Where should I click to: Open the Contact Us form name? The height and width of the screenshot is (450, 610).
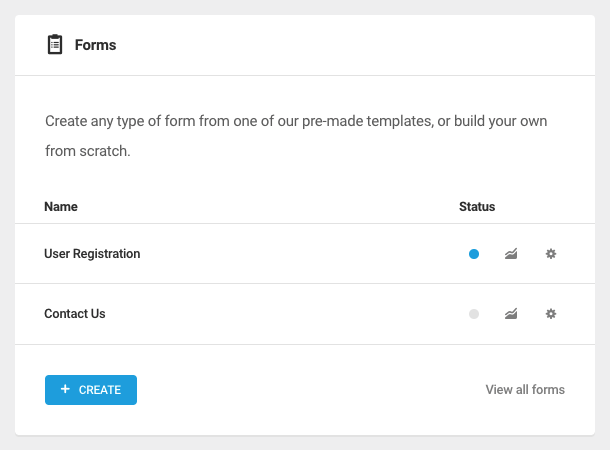pos(75,313)
